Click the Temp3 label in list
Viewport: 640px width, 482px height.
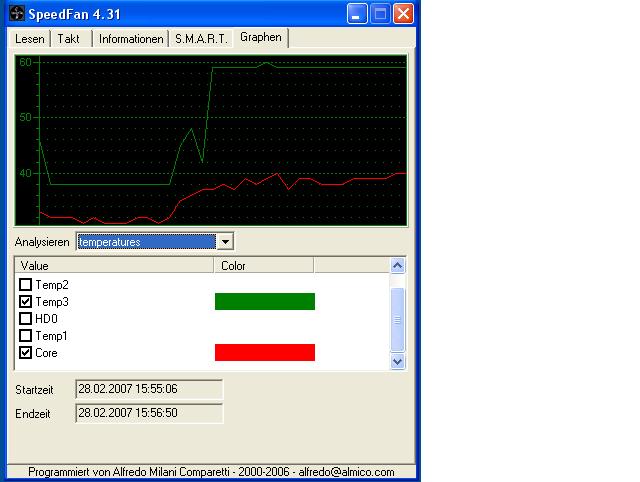point(52,302)
